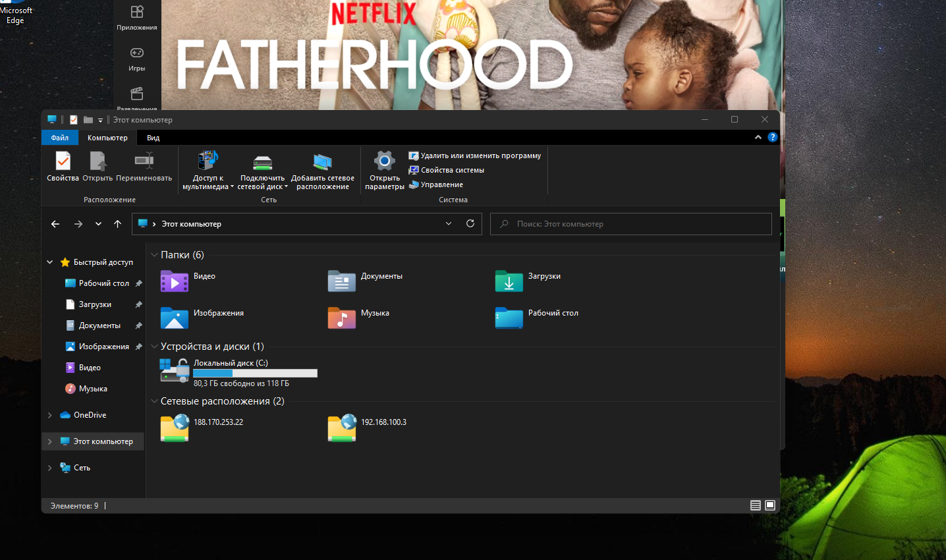Click Удалить или изменить программу
Viewport: 946px width, 560px height.
coord(475,155)
